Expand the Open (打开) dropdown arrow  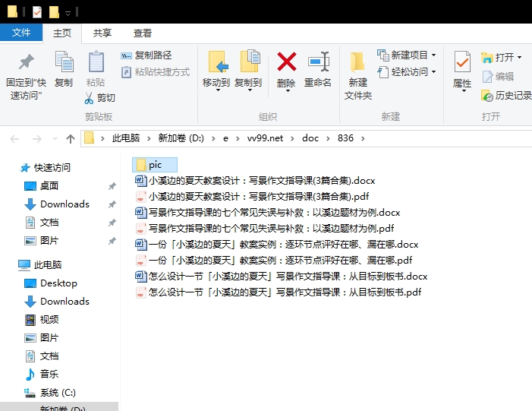[x=519, y=58]
